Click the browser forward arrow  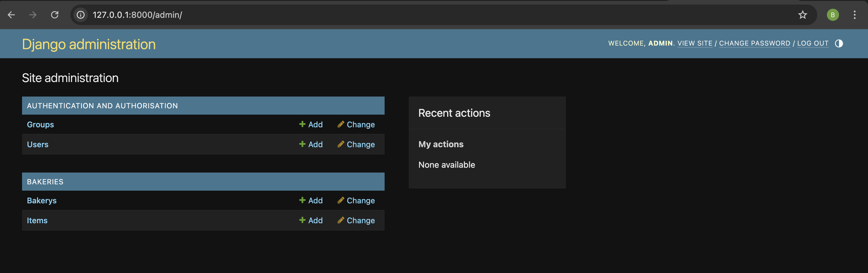coord(33,15)
